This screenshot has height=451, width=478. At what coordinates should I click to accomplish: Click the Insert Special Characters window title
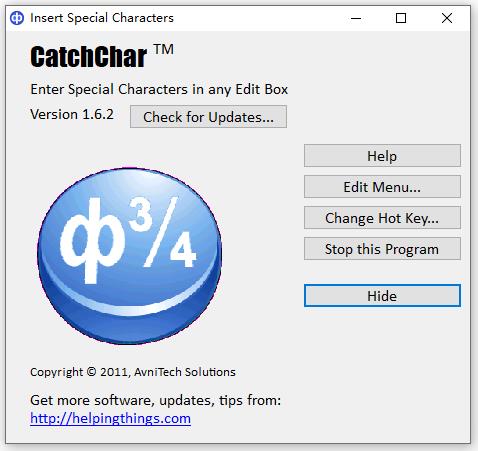point(102,18)
